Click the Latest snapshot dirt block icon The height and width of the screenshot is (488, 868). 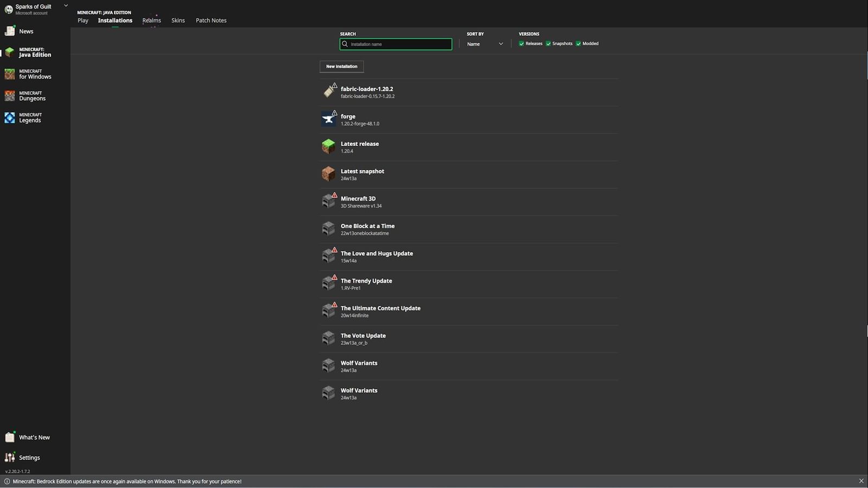pyautogui.click(x=328, y=174)
